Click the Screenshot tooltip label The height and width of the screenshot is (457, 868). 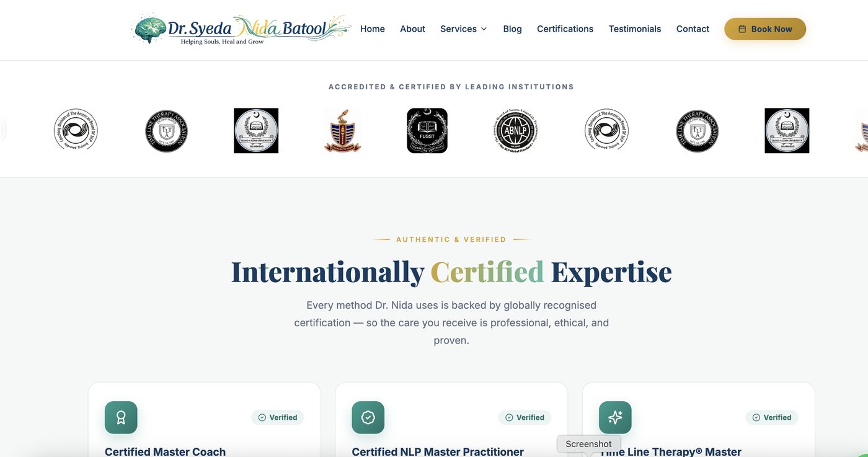(588, 444)
